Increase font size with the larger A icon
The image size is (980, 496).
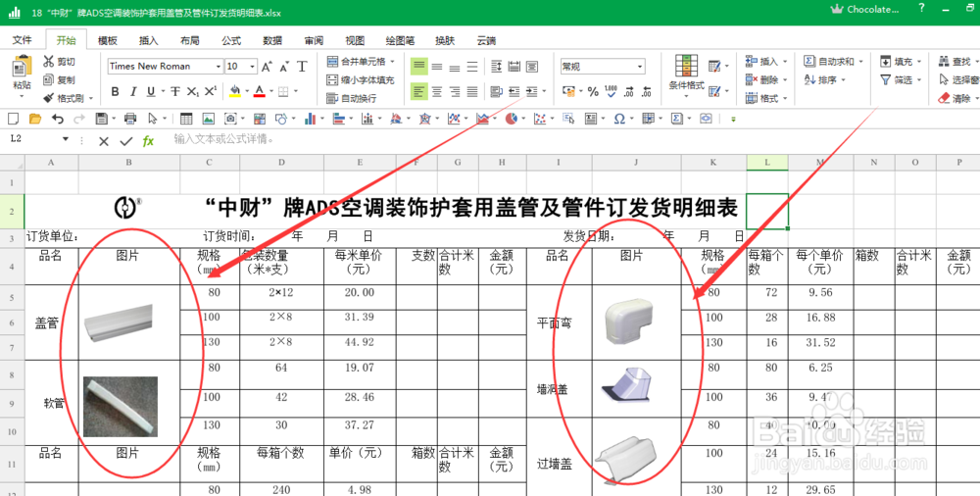click(x=267, y=67)
